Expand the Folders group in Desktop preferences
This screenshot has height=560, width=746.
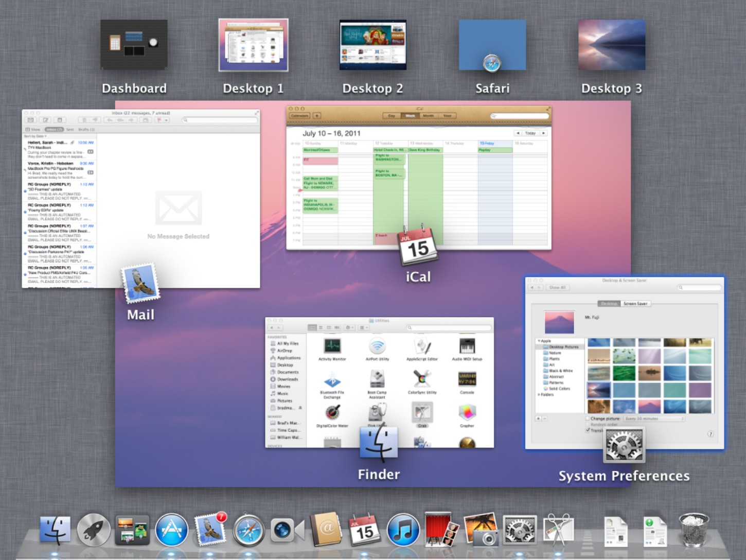pos(539,395)
